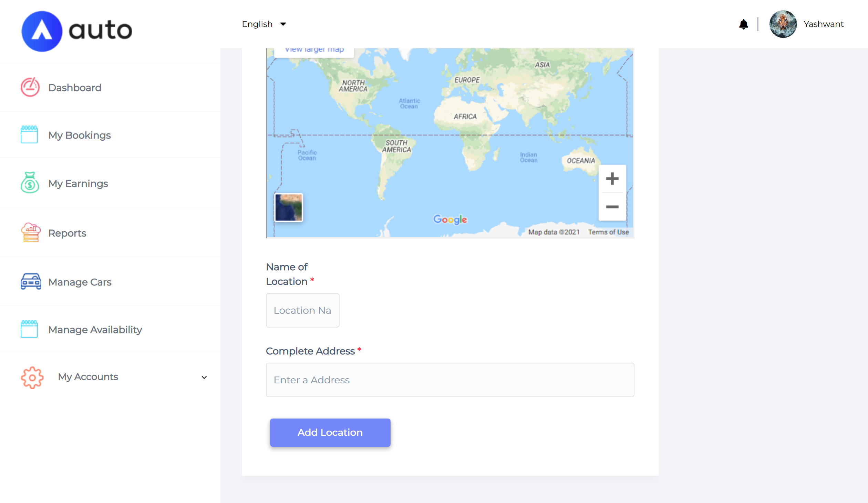
Task: Click the Reports bar chart icon
Action: [x=31, y=233]
